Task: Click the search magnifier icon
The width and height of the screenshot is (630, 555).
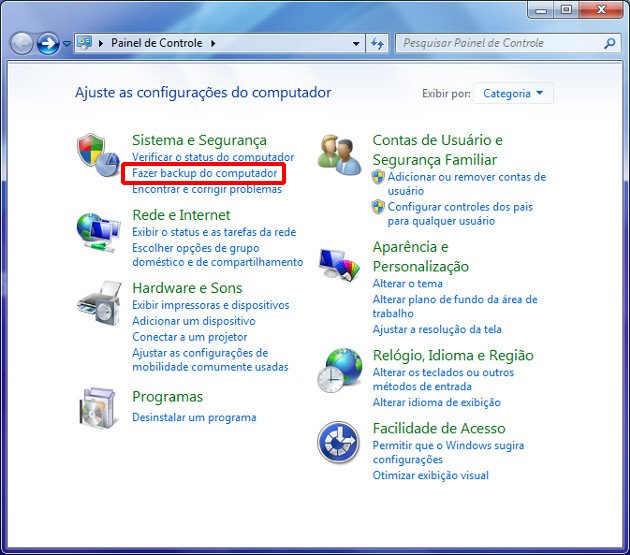Action: click(x=610, y=43)
